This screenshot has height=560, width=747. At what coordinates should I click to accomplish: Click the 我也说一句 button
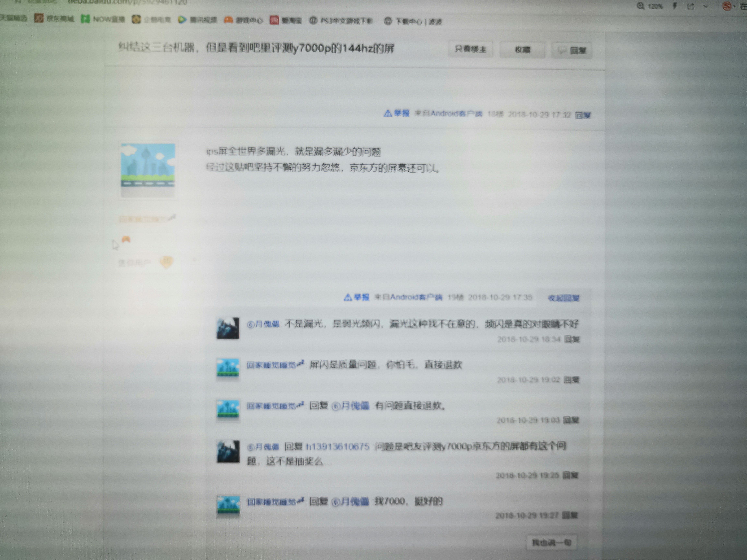551,542
